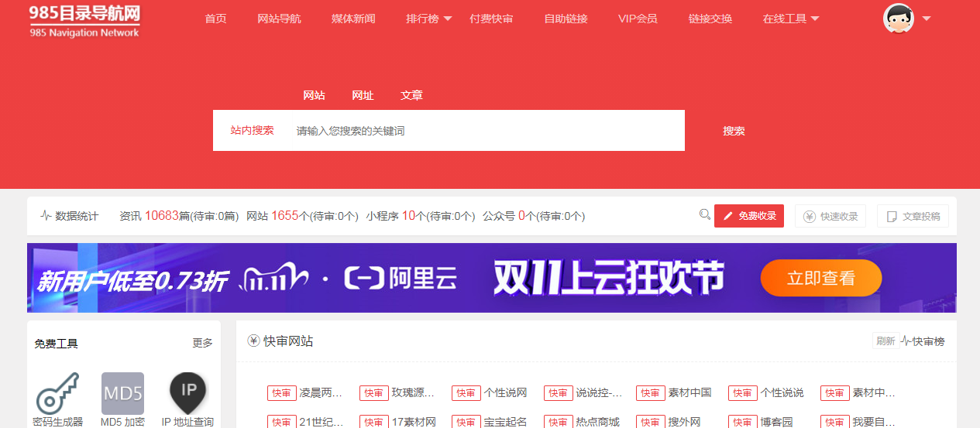
Task: Click 立即查看 on the banner
Action: (x=821, y=278)
